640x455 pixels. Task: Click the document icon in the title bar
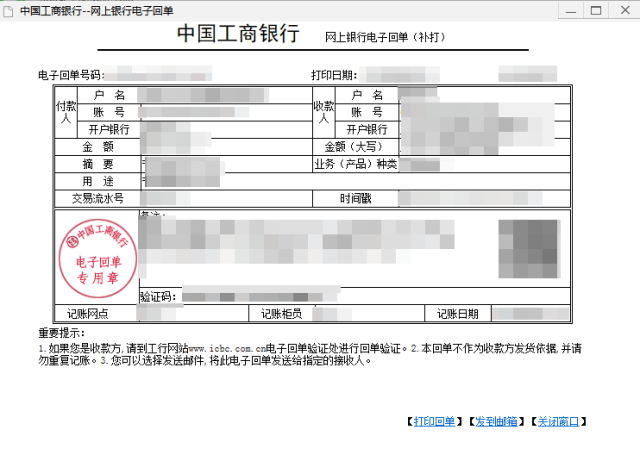tap(8, 11)
